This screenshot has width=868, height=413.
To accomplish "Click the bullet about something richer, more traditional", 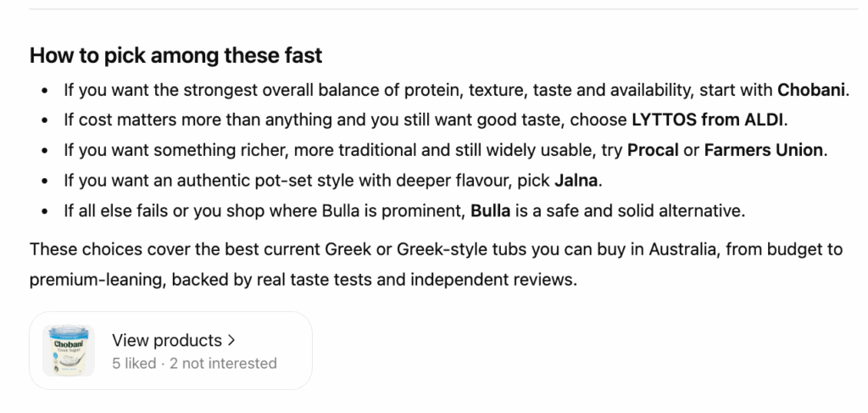I will [x=339, y=151].
